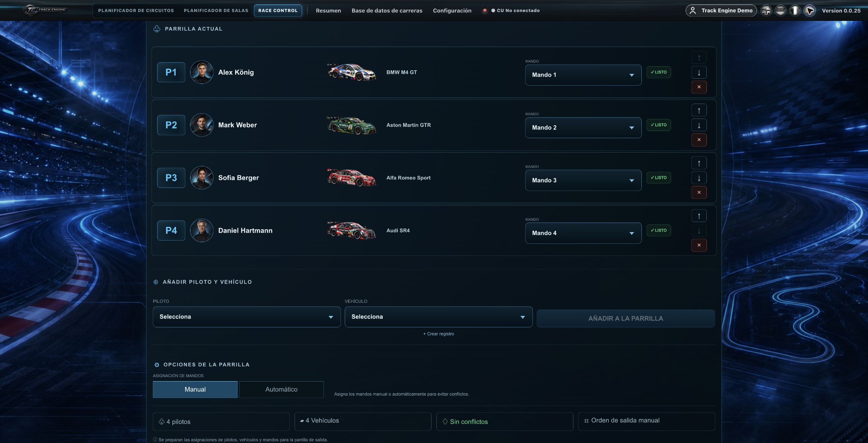Click the Aston Martin GTR car image
This screenshot has width=868, height=443.
pyautogui.click(x=352, y=125)
